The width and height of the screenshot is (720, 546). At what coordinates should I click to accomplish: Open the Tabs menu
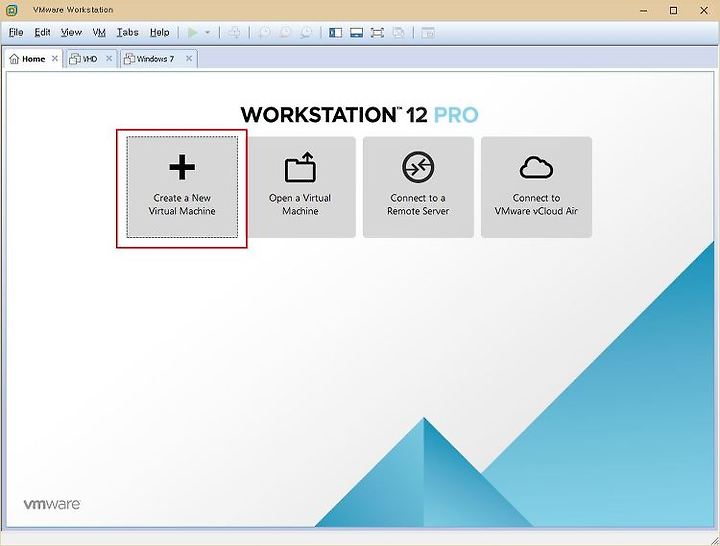127,33
